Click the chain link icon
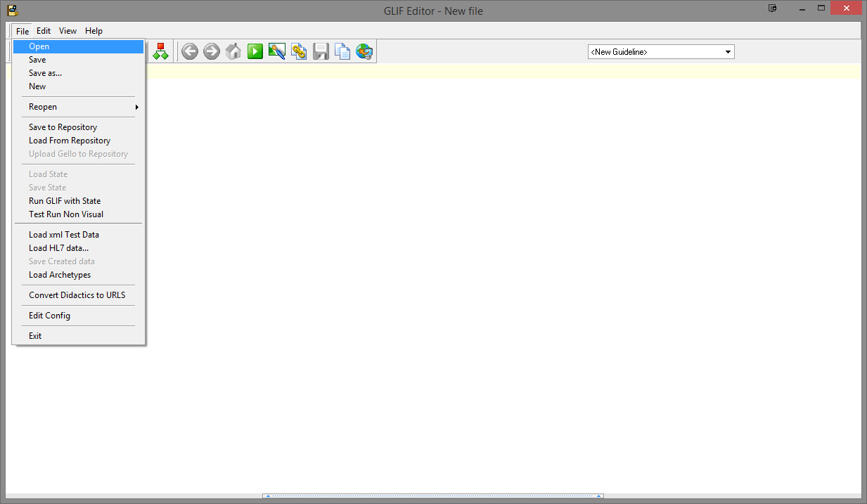867x504 pixels. [x=299, y=51]
